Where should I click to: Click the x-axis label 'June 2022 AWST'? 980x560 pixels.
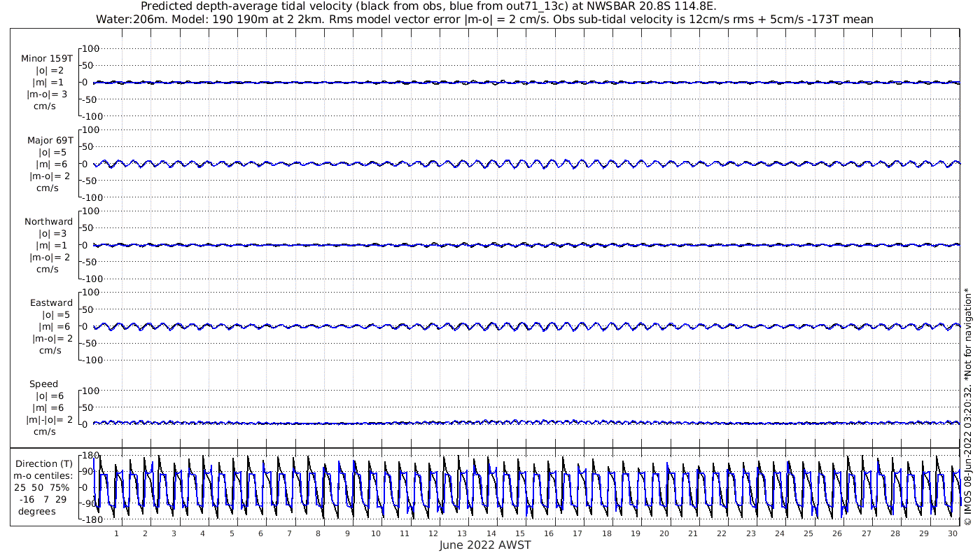pyautogui.click(x=485, y=545)
